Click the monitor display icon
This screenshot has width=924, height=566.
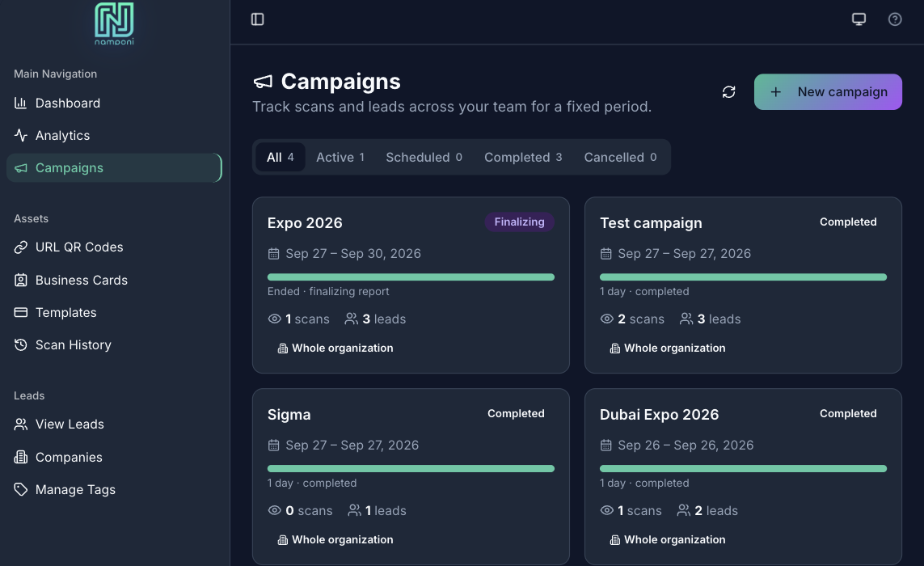(859, 19)
